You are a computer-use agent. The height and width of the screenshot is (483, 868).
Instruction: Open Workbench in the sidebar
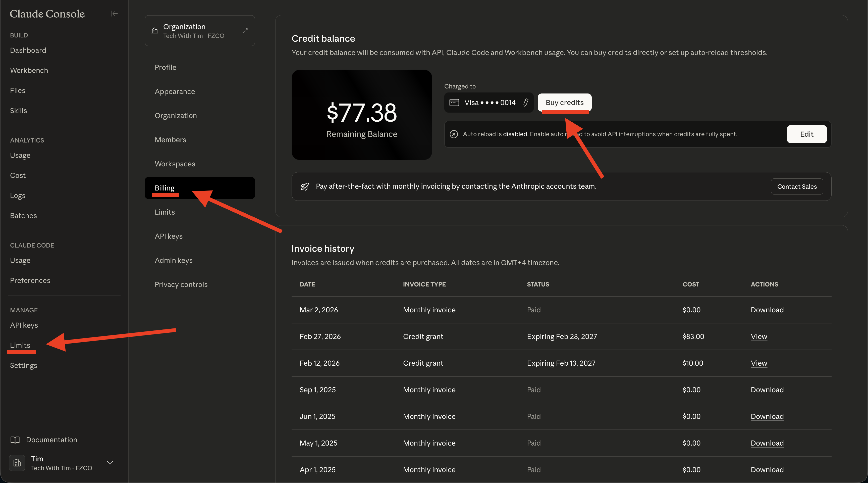coord(29,70)
